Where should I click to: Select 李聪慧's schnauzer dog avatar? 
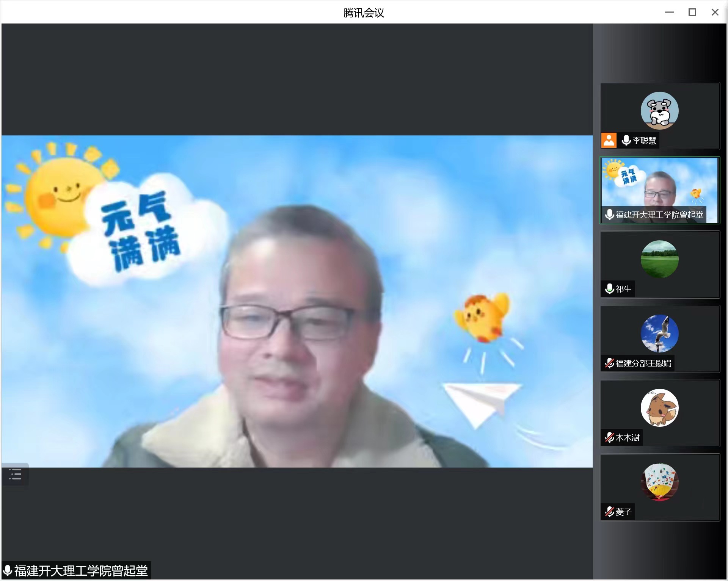click(x=659, y=111)
